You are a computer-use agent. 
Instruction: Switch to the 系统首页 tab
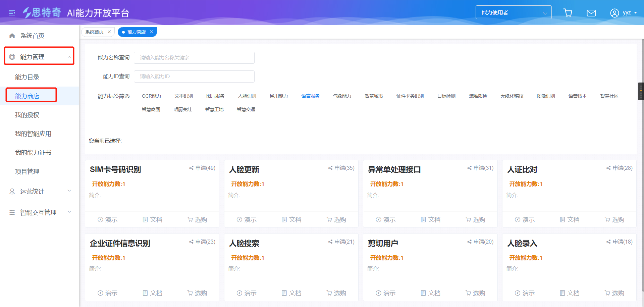coord(95,32)
